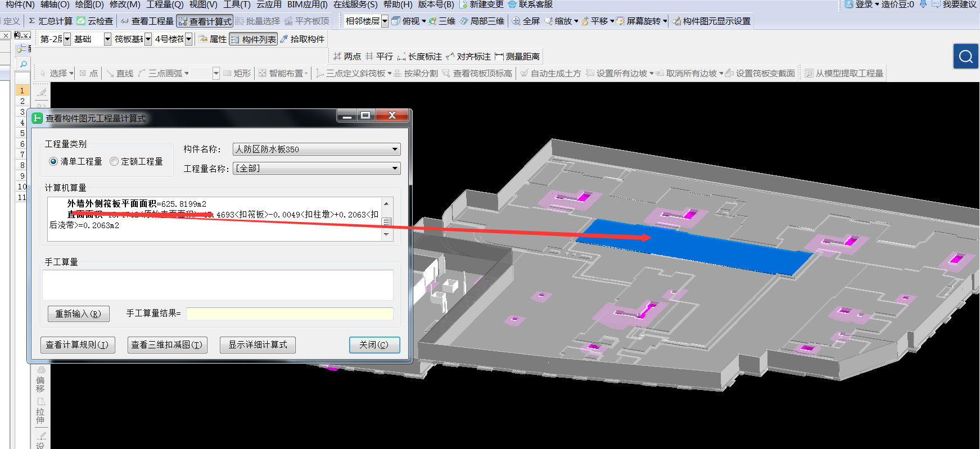
Task: Click 我要建议 suggestion link
Action: (x=954, y=4)
